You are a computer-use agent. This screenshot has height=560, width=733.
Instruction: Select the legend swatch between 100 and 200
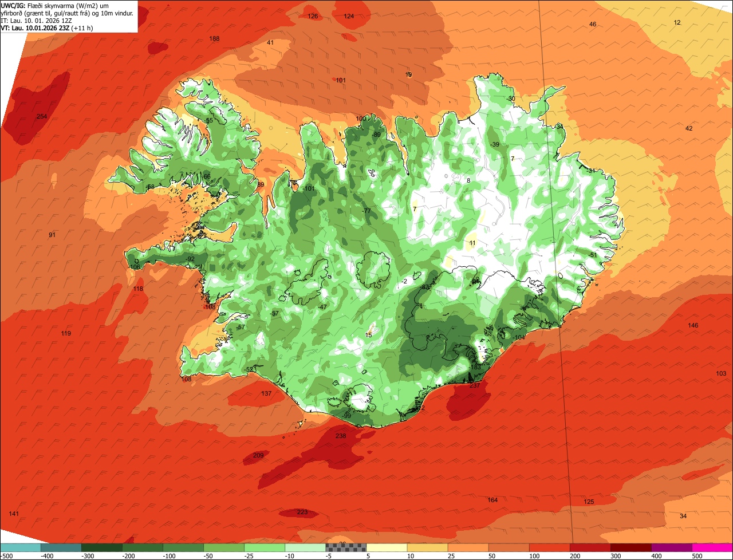point(549,548)
